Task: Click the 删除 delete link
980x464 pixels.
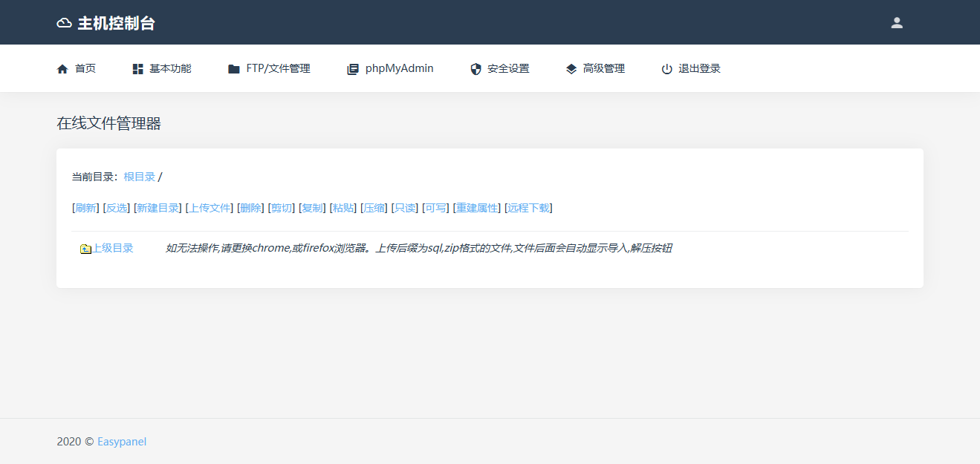Action: 250,208
